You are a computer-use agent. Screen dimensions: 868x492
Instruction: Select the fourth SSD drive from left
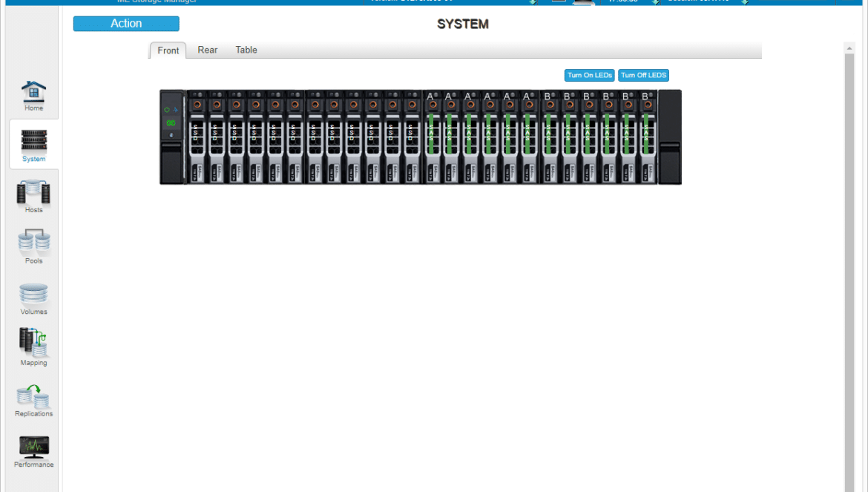point(256,137)
